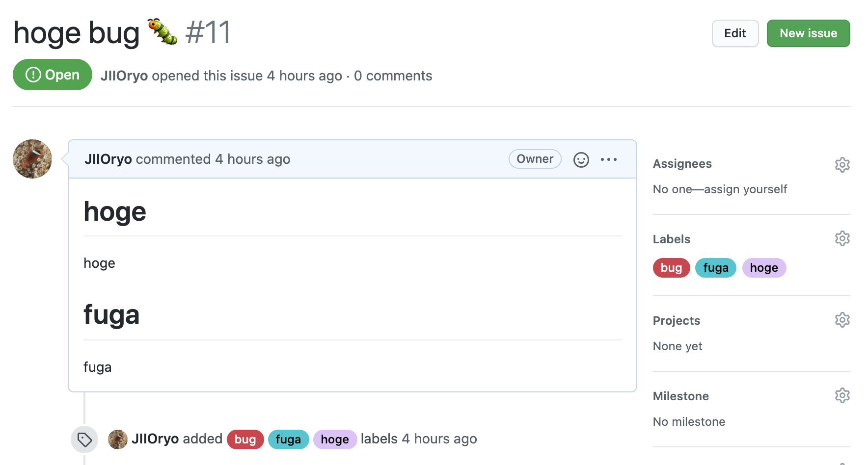Click the bug label in timeline event
Image resolution: width=868 pixels, height=465 pixels.
pos(245,439)
